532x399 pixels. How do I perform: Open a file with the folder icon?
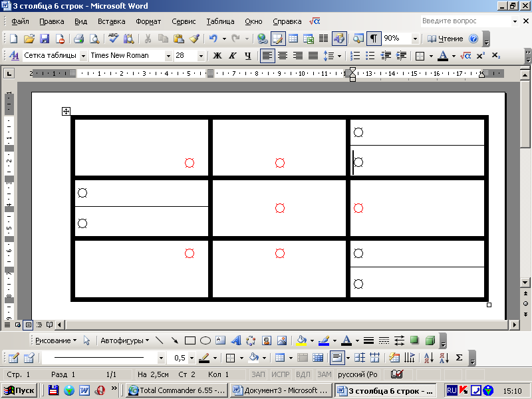(x=29, y=39)
